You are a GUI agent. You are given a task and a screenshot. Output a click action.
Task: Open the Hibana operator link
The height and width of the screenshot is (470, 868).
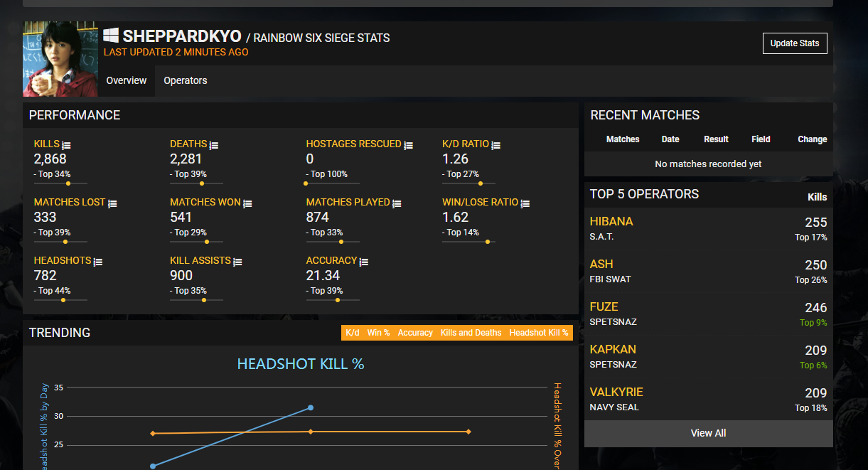point(611,222)
